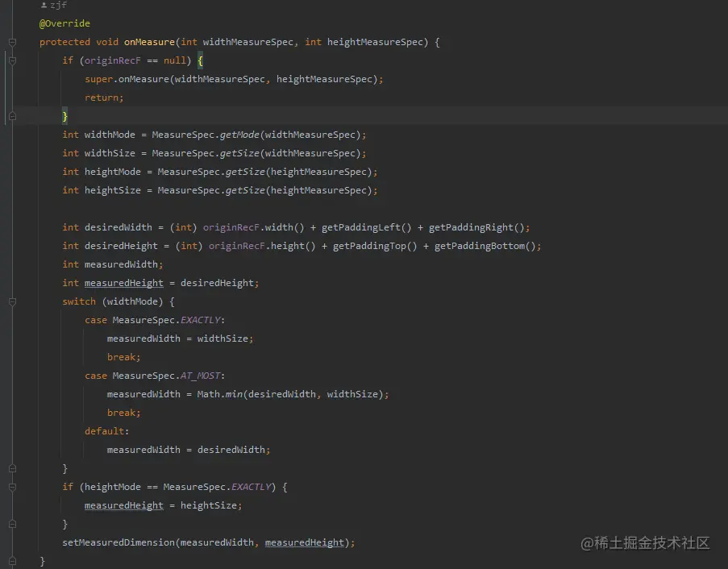Click the fold-end marker beside the highlighted closing brace
The width and height of the screenshot is (728, 569).
pyautogui.click(x=13, y=116)
